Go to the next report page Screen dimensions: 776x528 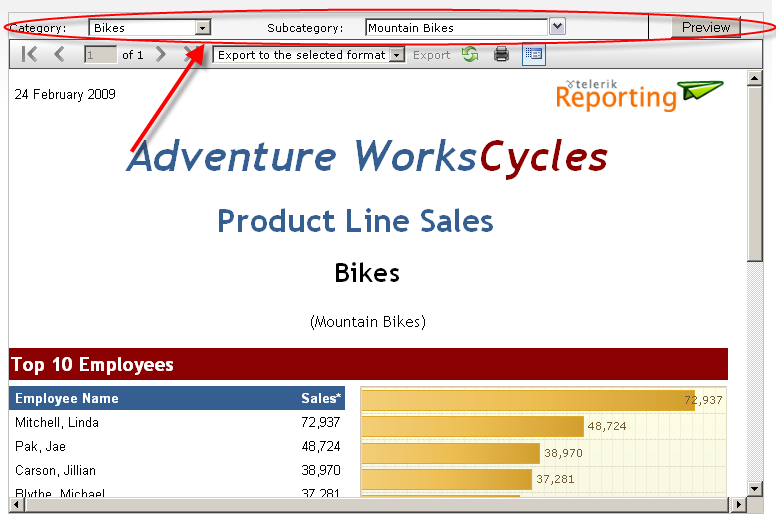point(160,54)
